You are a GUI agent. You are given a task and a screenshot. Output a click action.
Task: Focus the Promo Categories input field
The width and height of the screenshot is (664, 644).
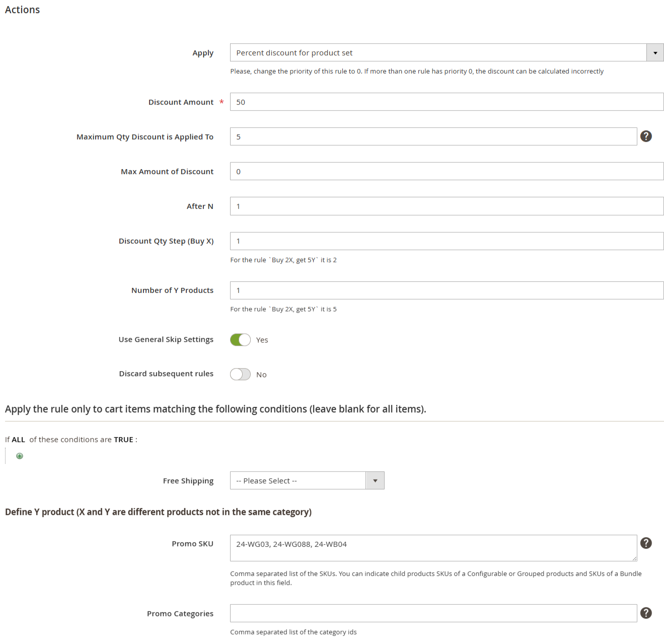(x=433, y=613)
